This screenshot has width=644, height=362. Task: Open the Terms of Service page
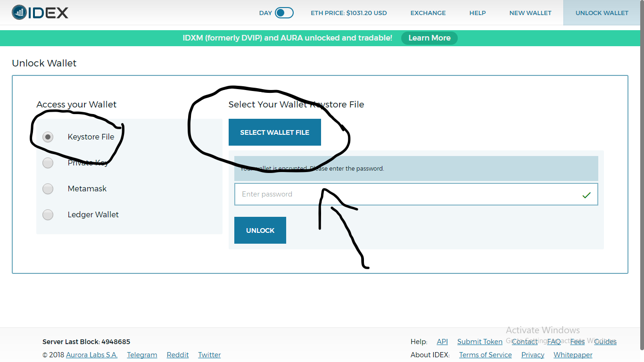(485, 354)
